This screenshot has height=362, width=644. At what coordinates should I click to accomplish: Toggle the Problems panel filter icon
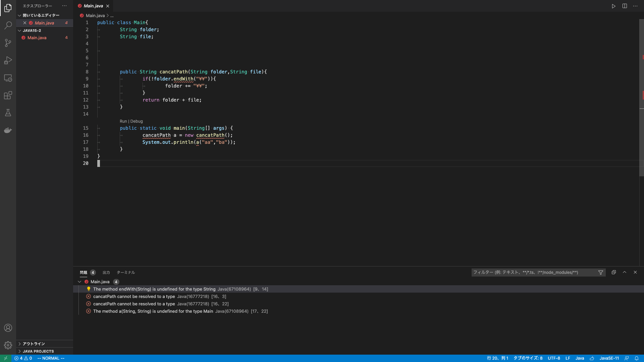[601, 273]
